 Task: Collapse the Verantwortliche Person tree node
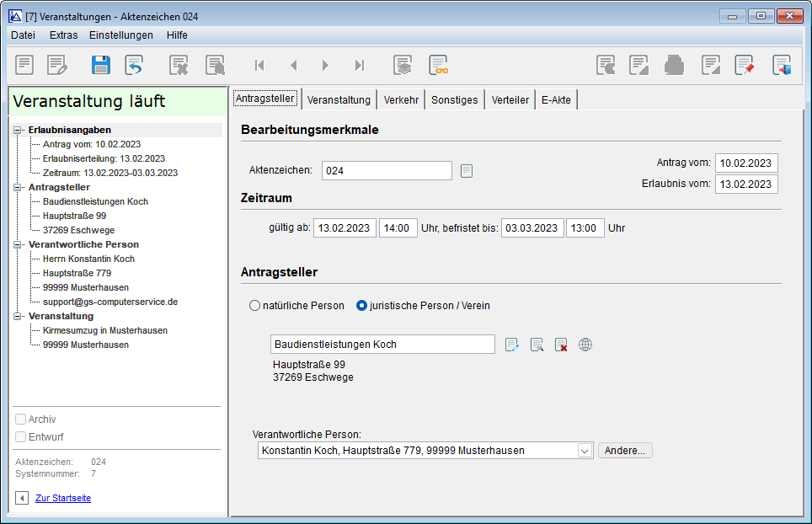point(18,245)
